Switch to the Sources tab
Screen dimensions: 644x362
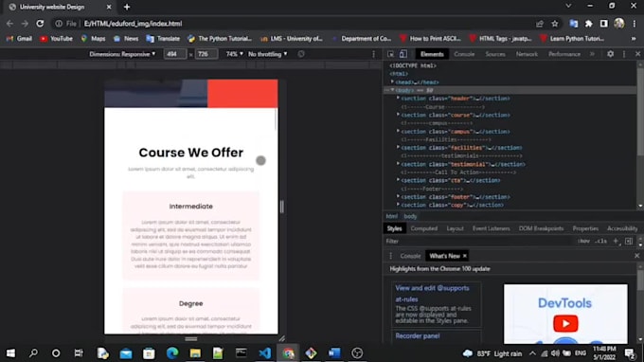coord(495,54)
